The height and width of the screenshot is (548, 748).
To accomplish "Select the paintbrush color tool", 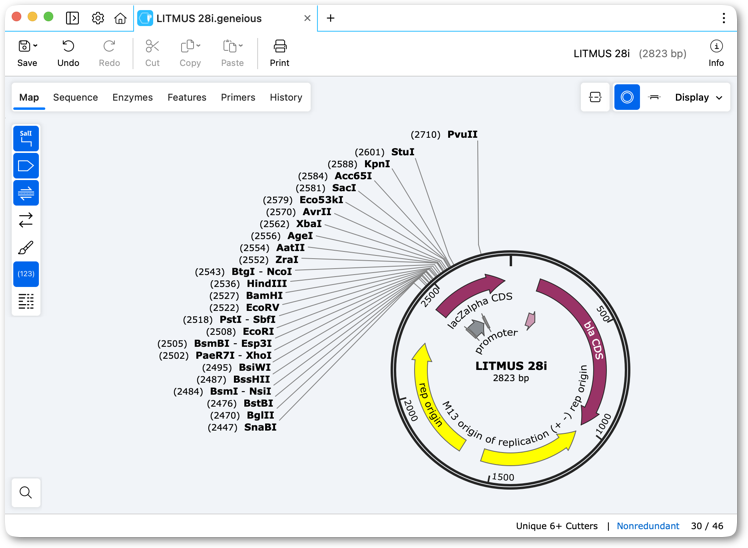I will coord(26,247).
